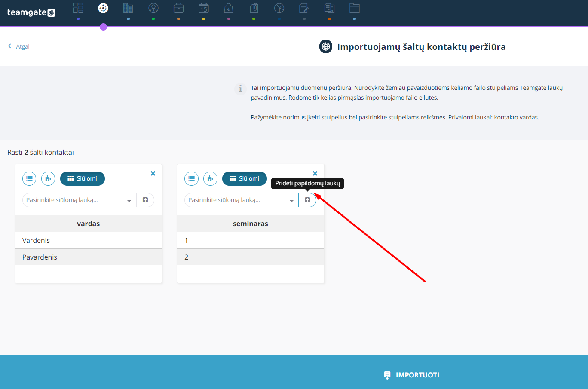Open the calendar icon in top navigation

[x=204, y=8]
